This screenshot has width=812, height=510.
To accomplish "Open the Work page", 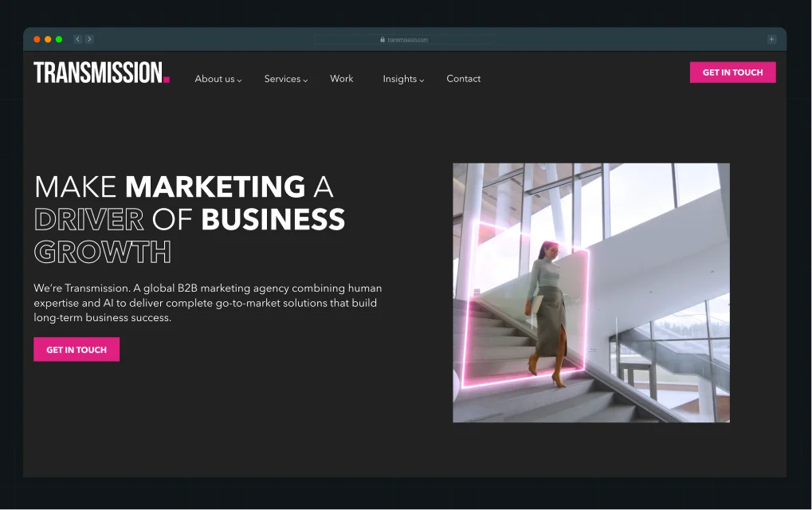I will (x=342, y=79).
